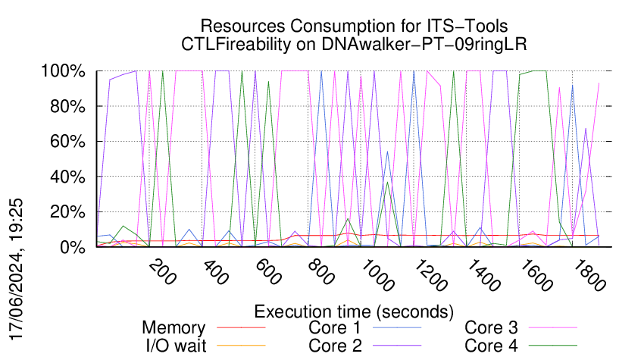The width and height of the screenshot is (644, 360).
Task: Click the 40% y-axis label
Action: tap(67, 177)
